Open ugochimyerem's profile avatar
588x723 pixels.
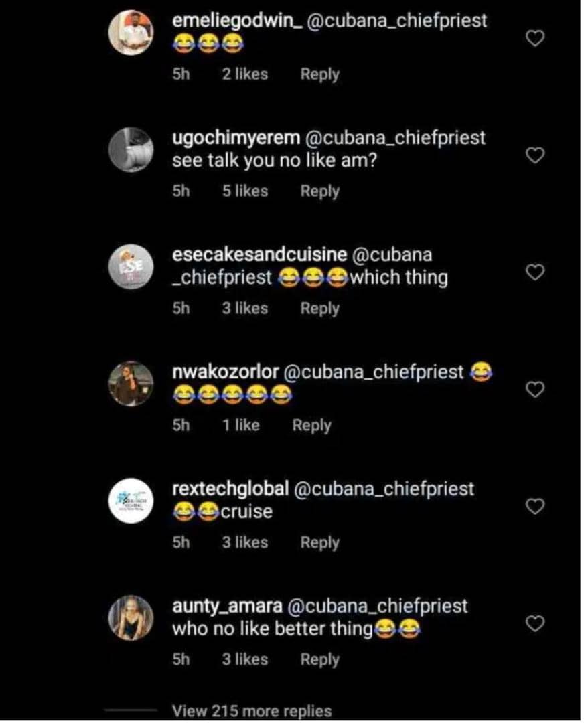pos(131,149)
